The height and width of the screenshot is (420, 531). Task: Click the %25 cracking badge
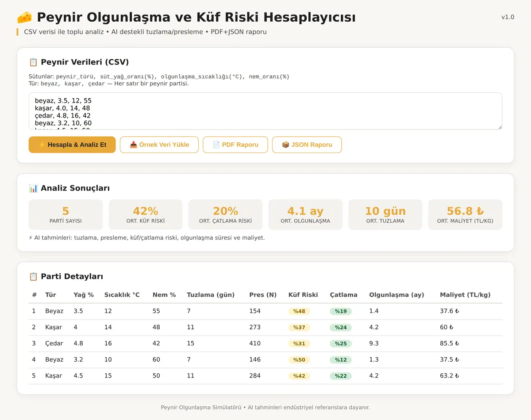[341, 344]
